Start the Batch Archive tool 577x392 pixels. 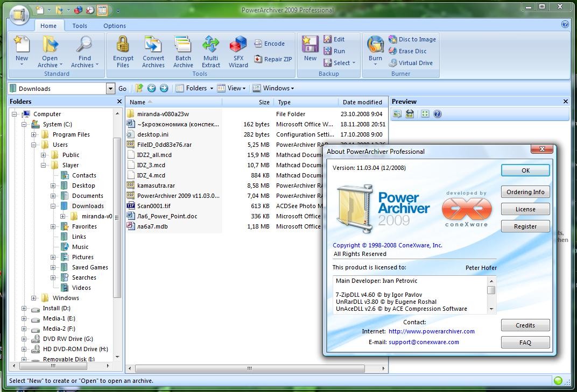tap(183, 52)
